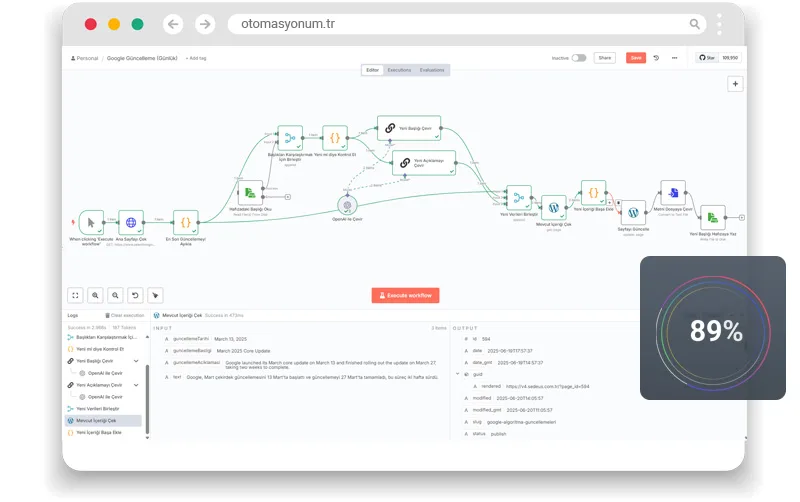Click the slug value google-algoritma-guncellemeleri
This screenshot has height=502, width=800.
(521, 422)
